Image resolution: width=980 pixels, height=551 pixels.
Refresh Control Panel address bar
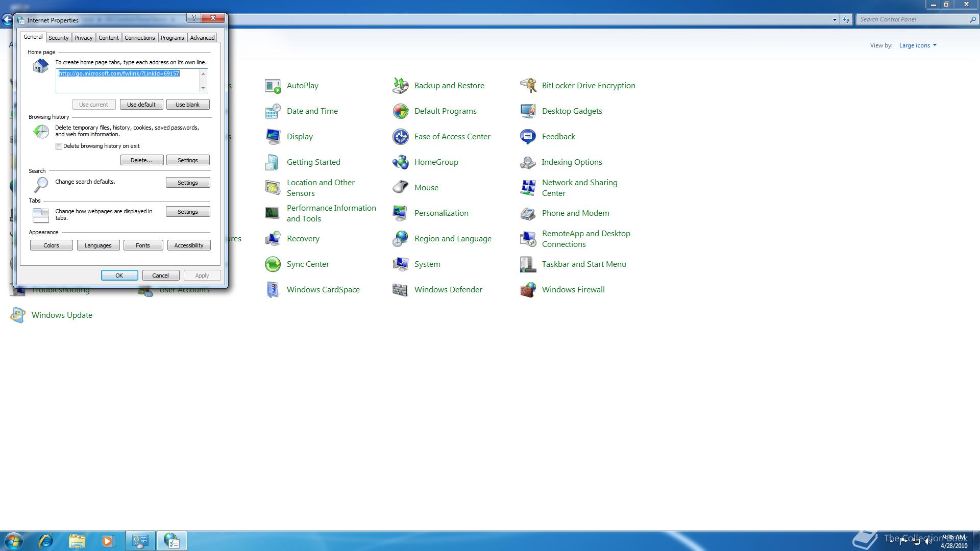[x=846, y=20]
